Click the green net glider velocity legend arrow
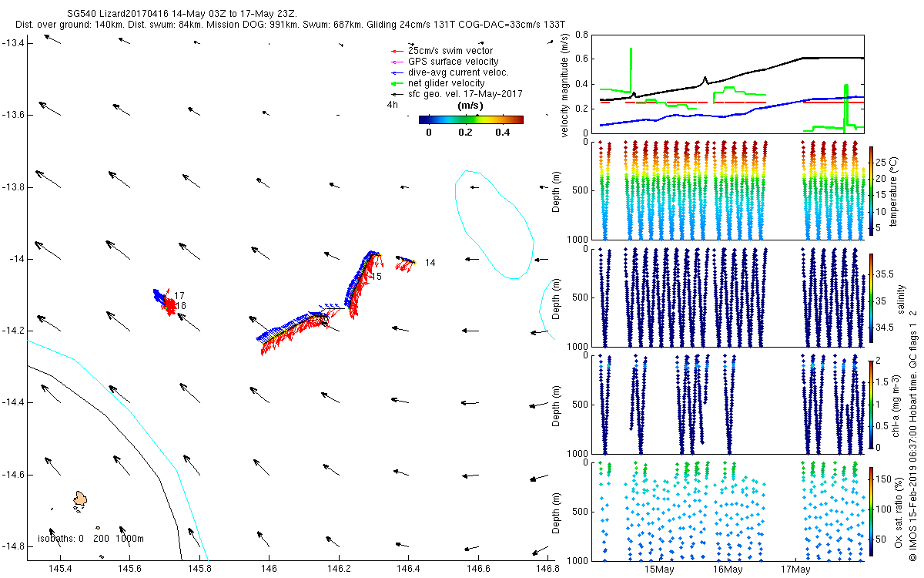Screen dimensions: 924x578 coord(397,83)
